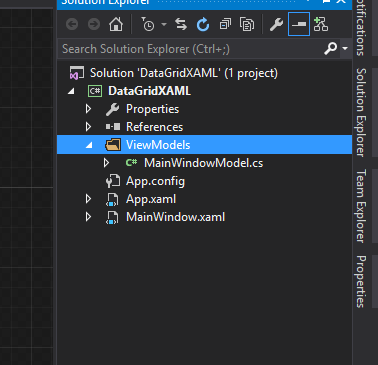Select the DataGridXAML project

[149, 91]
